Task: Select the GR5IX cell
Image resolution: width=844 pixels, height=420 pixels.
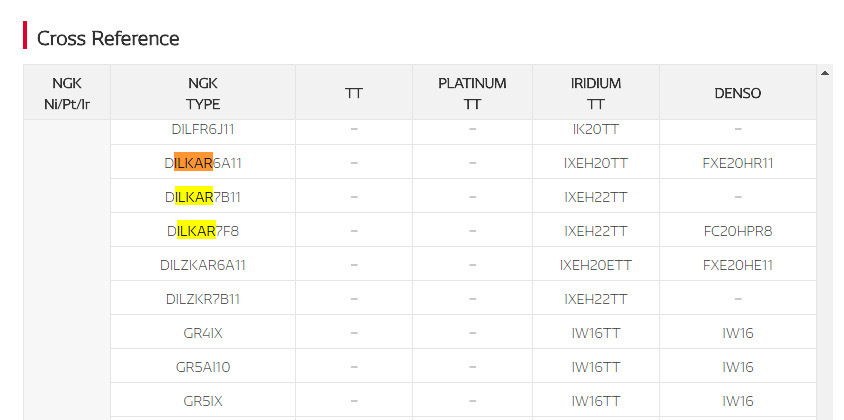Action: (203, 401)
